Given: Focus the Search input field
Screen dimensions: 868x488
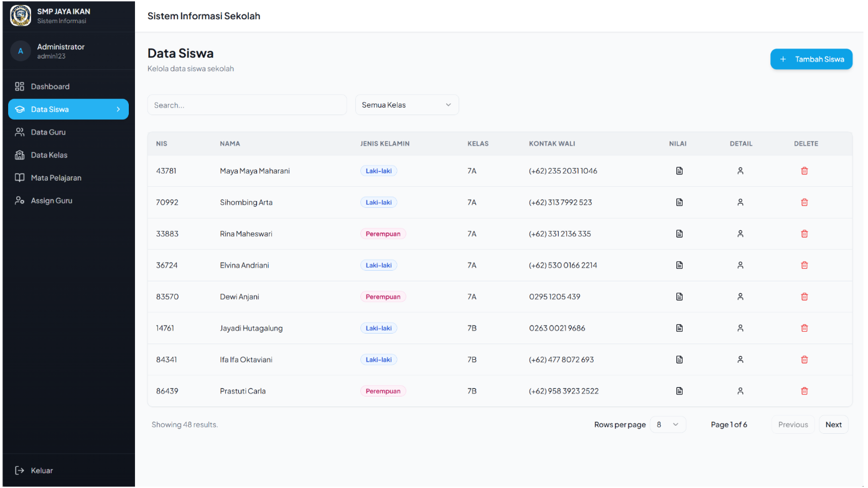Looking at the screenshot, I should pos(247,105).
